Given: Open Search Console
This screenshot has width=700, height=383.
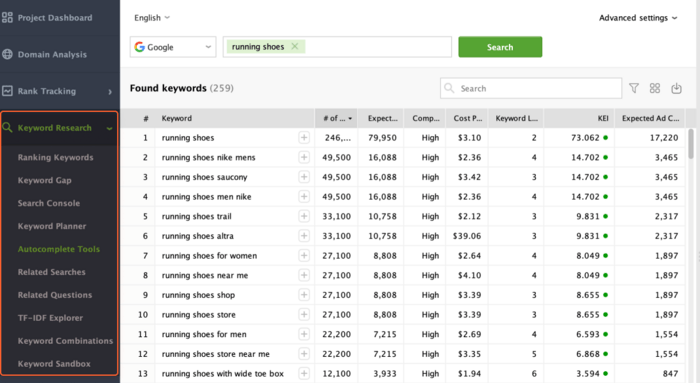Looking at the screenshot, I should [49, 203].
